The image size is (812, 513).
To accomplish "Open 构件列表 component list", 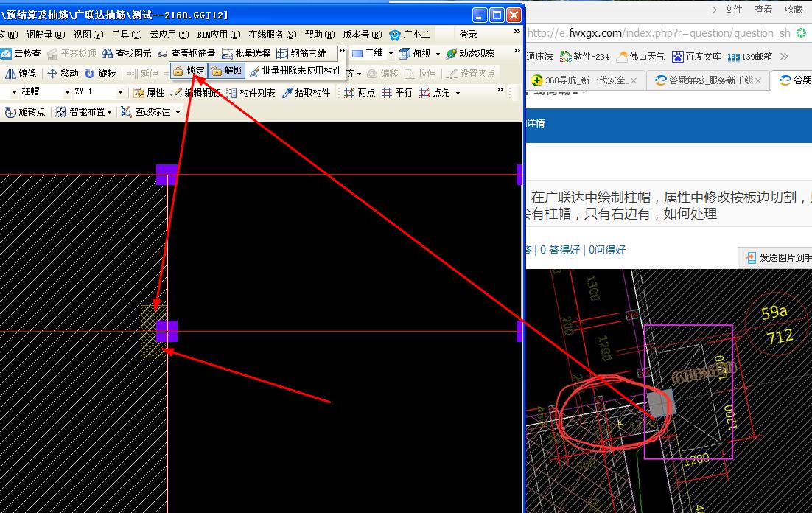I will [251, 93].
